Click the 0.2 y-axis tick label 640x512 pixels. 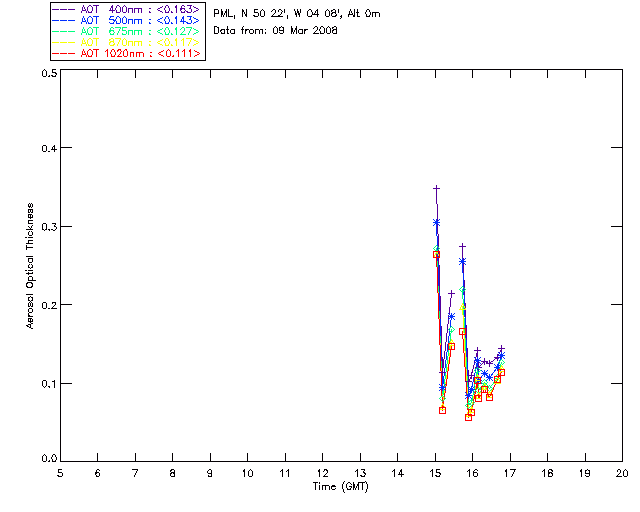pos(49,305)
